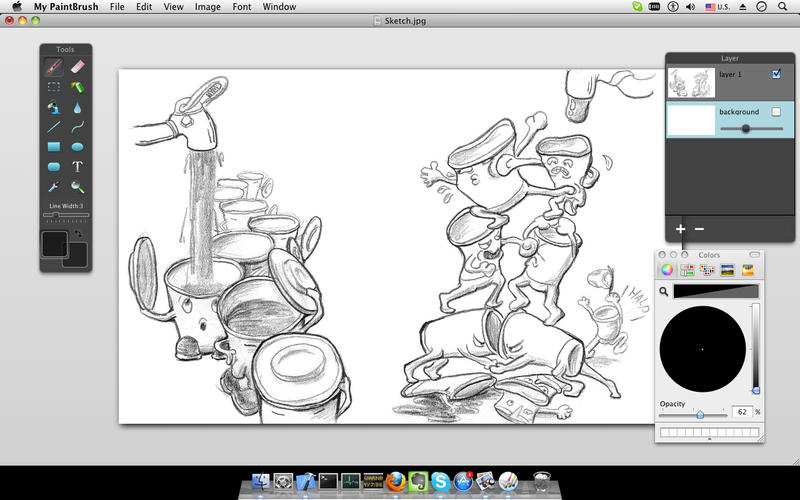Choose the rectangular Selection tool
This screenshot has width=800, height=500.
point(54,87)
